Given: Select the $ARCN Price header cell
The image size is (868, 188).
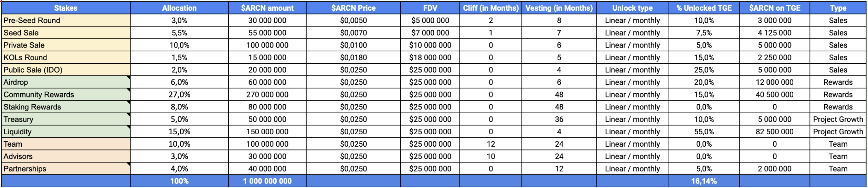Looking at the screenshot, I should coord(353,8).
